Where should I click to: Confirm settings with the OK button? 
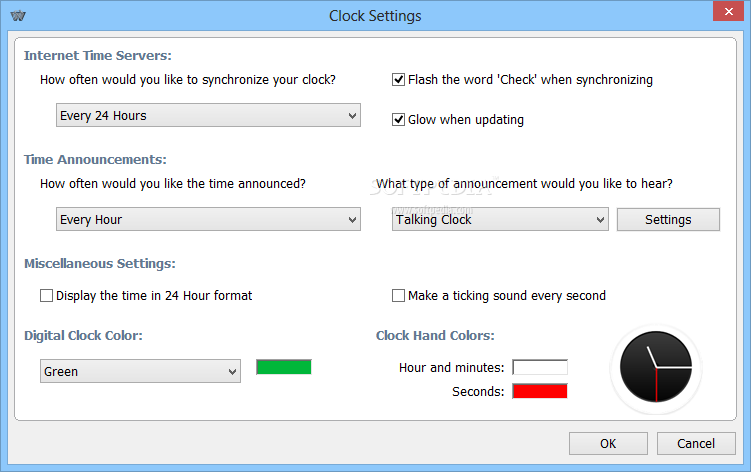pos(608,444)
